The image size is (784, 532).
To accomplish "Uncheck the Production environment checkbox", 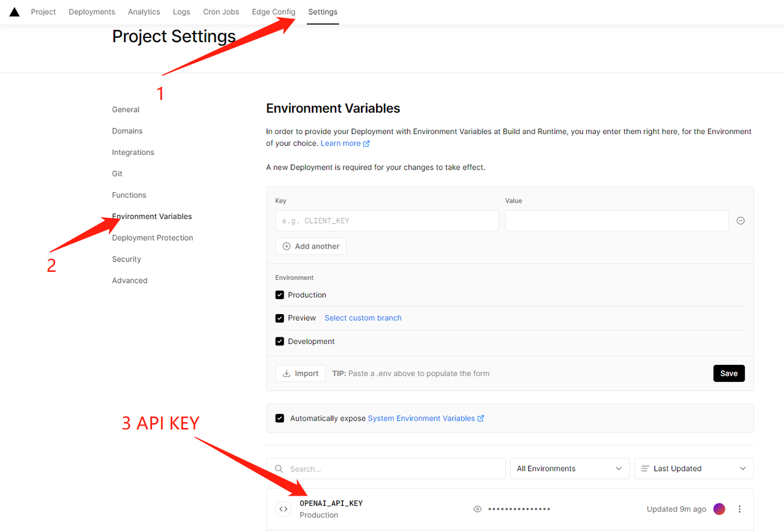I will pos(280,294).
